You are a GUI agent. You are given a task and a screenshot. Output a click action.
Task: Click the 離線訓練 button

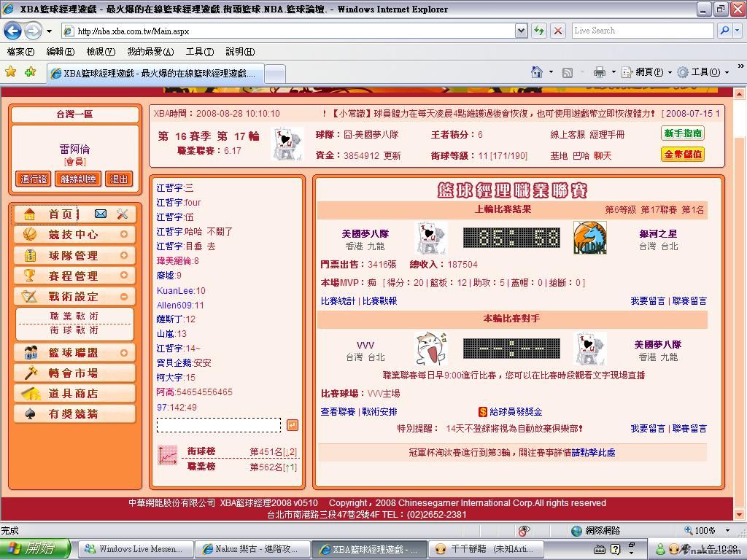[78, 179]
